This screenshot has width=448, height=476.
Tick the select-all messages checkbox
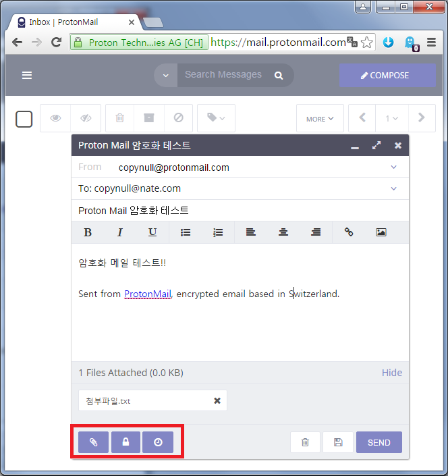(x=24, y=119)
